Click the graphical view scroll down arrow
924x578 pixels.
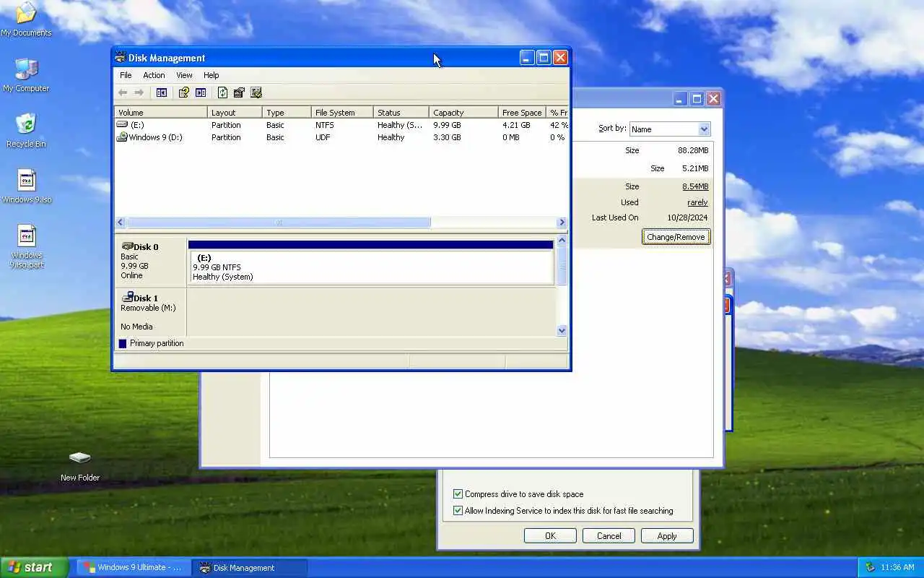tap(562, 330)
